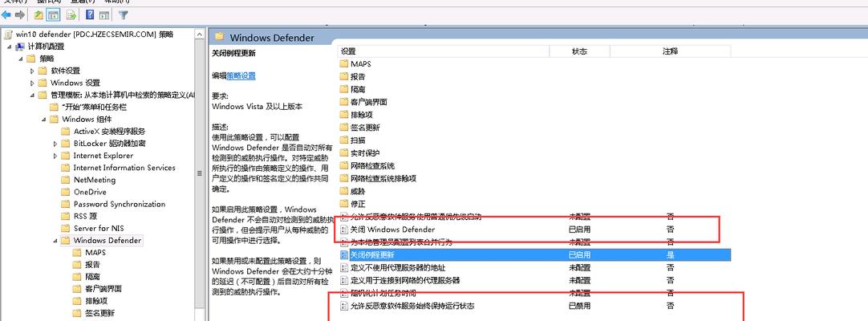Viewport: 868px width, 321px height.
Task: Open 客户端界面 folder in the settings list
Action: coord(369,102)
